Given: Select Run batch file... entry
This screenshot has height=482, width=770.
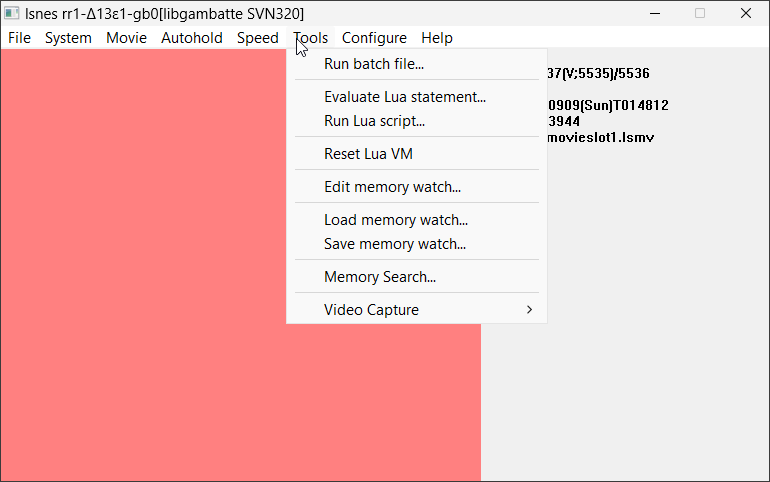Looking at the screenshot, I should (416, 64).
